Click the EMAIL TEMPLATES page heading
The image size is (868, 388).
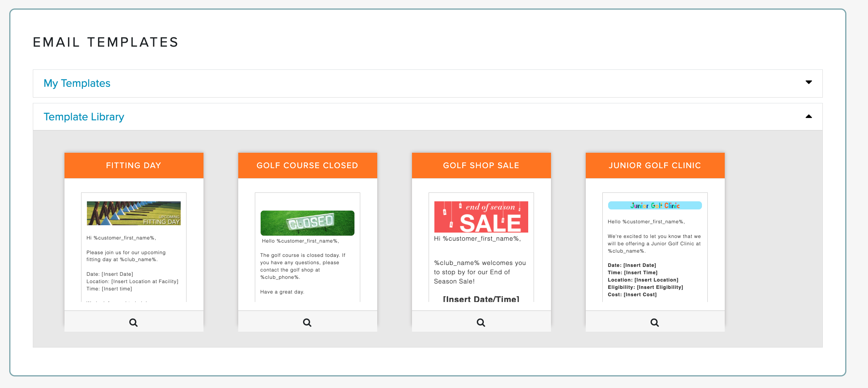tap(106, 42)
